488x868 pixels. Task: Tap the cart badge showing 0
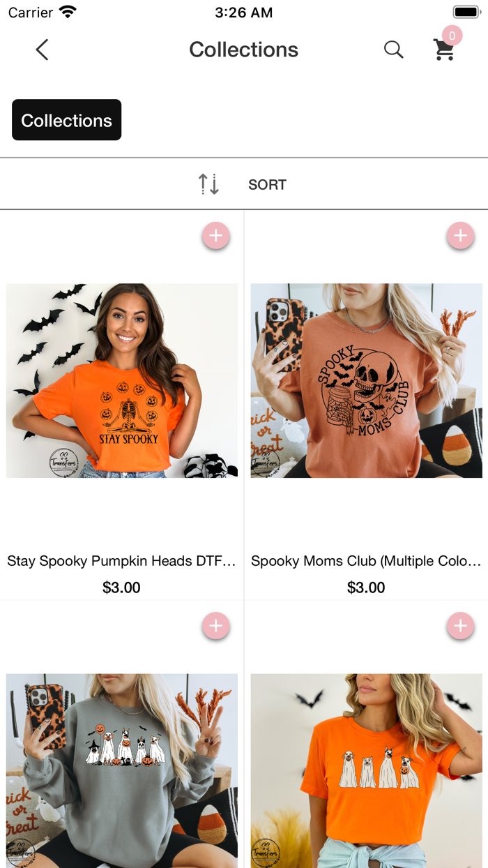(452, 36)
